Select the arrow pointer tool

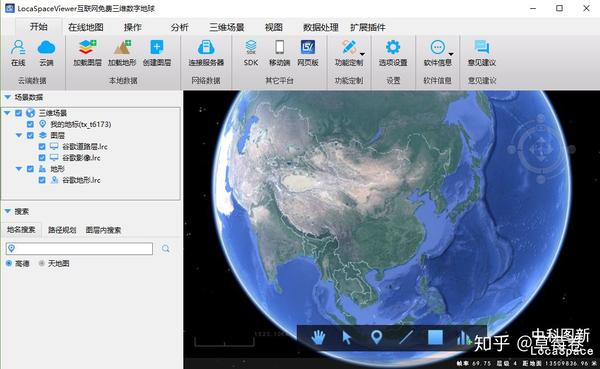[347, 337]
